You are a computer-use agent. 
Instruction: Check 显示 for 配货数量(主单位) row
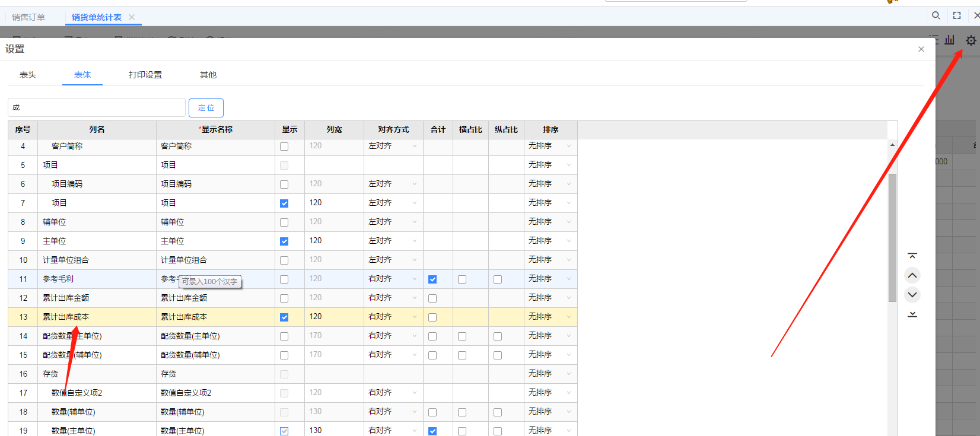(284, 336)
